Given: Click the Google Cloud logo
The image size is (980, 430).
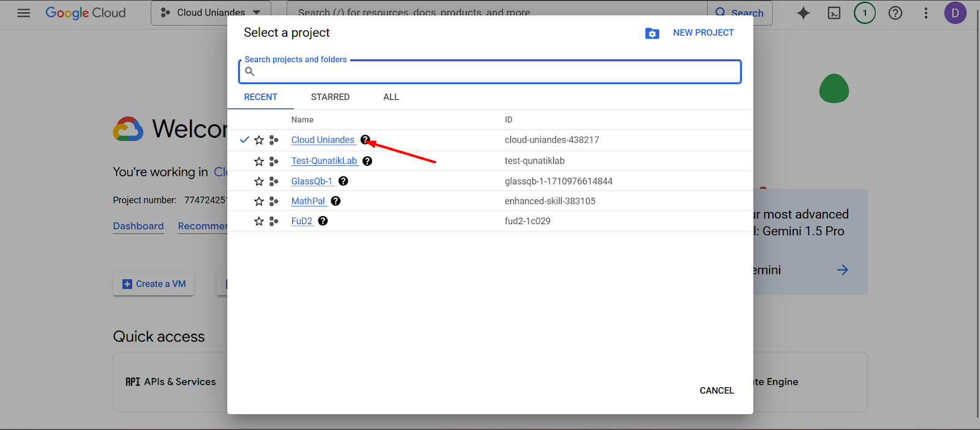Looking at the screenshot, I should pos(86,13).
